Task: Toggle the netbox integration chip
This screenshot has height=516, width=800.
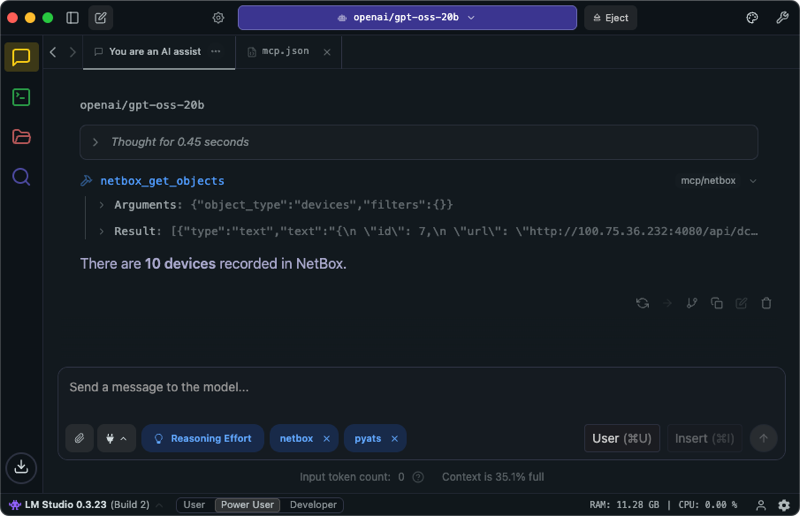Action: click(296, 438)
